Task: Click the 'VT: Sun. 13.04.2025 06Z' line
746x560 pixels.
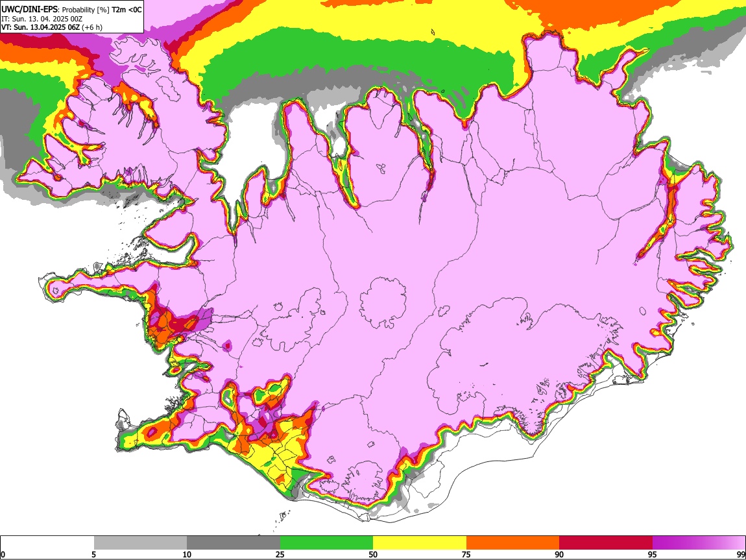Action: click(40, 27)
